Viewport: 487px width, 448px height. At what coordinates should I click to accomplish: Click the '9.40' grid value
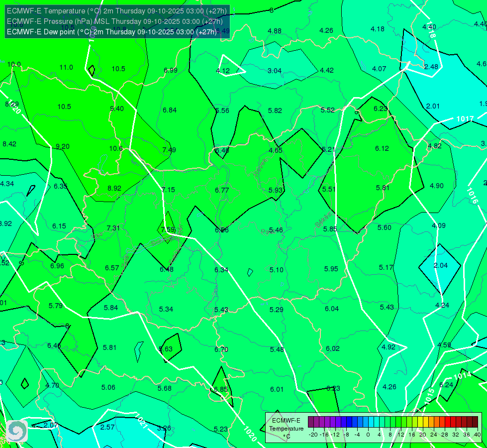(x=117, y=109)
